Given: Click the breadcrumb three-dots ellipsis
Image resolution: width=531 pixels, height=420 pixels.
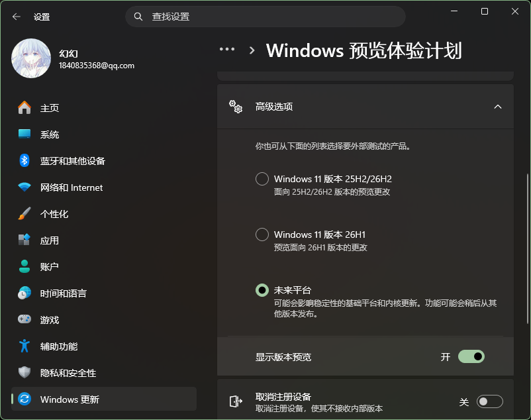Looking at the screenshot, I should [227, 50].
